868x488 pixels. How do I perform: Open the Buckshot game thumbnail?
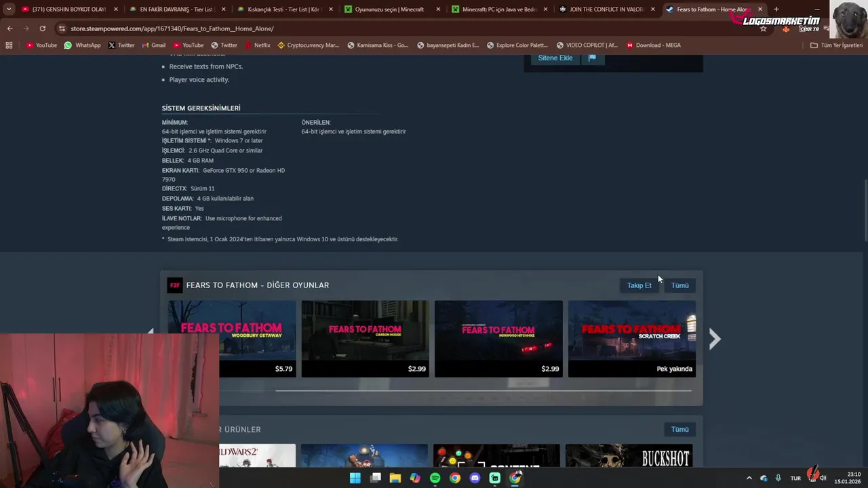pos(629,455)
